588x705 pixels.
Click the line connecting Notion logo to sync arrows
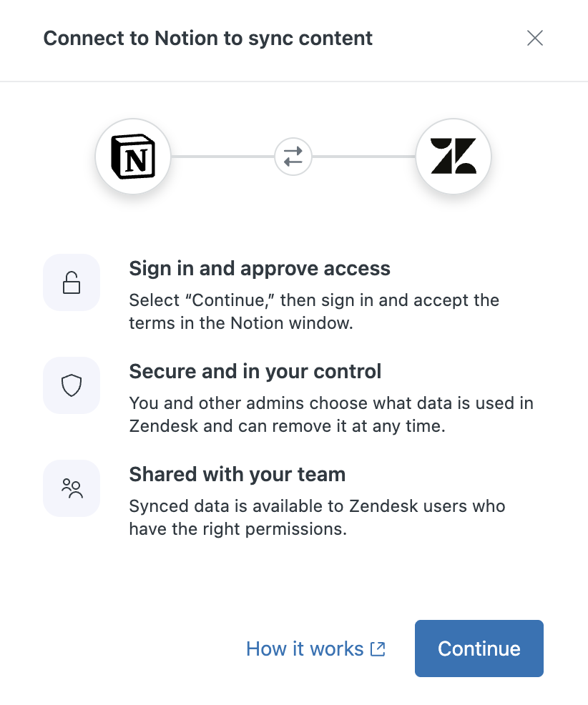click(x=222, y=157)
